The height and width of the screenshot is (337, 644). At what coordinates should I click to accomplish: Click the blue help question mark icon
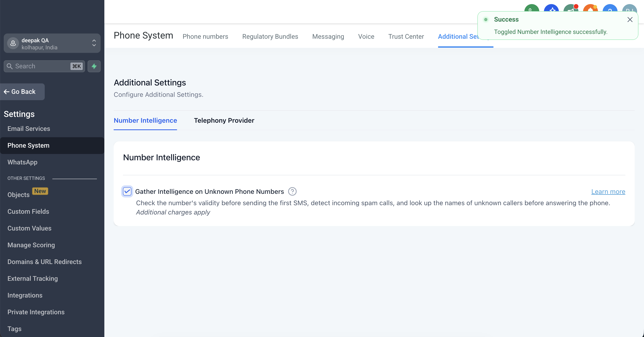(610, 8)
